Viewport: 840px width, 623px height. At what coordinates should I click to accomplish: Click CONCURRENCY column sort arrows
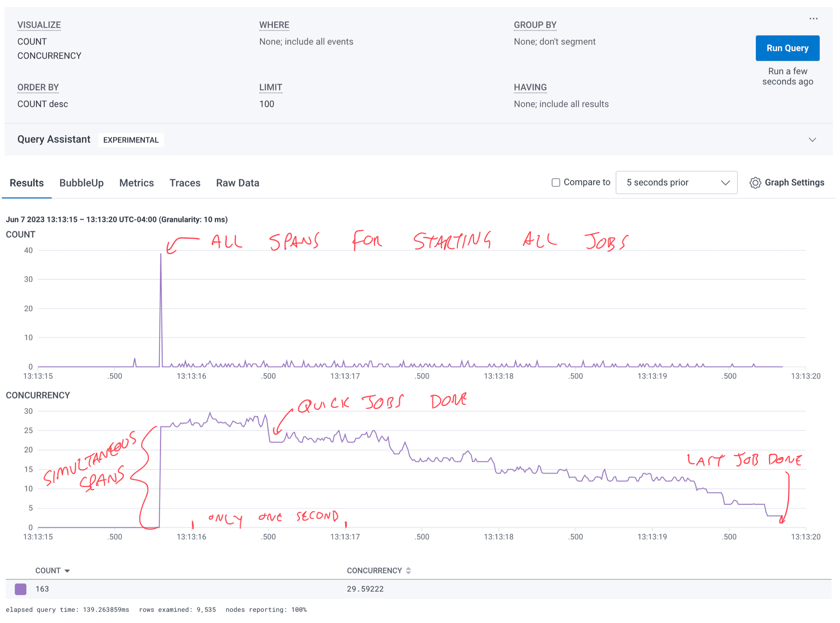(x=408, y=571)
